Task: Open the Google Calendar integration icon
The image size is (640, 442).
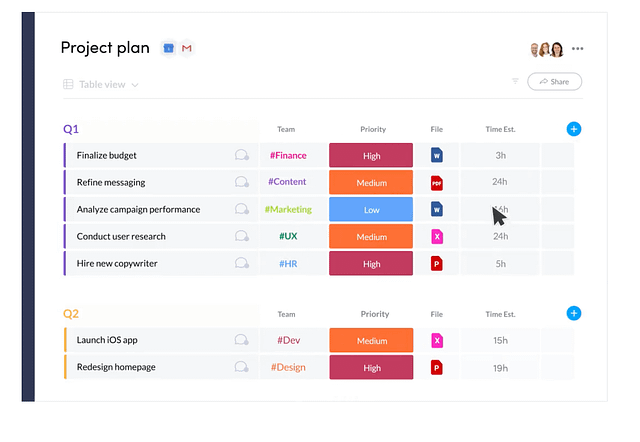Action: (169, 48)
